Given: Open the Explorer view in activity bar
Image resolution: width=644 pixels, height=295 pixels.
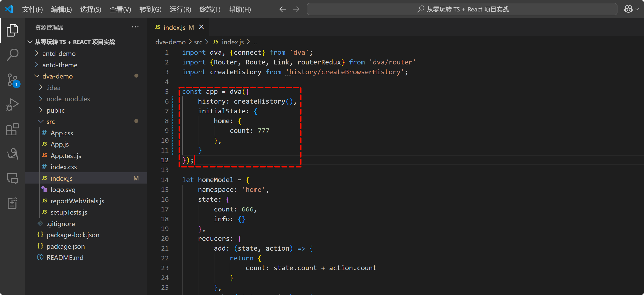Looking at the screenshot, I should point(12,30).
